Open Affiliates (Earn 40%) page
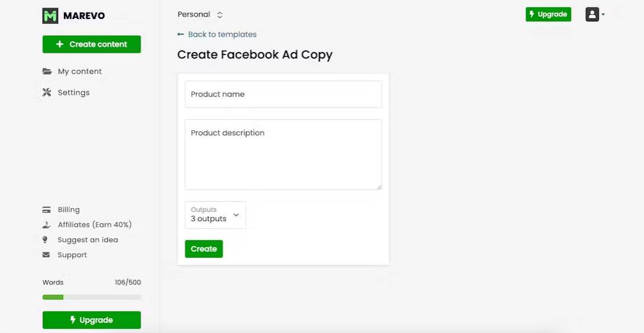Image resolution: width=644 pixels, height=333 pixels. 94,225
